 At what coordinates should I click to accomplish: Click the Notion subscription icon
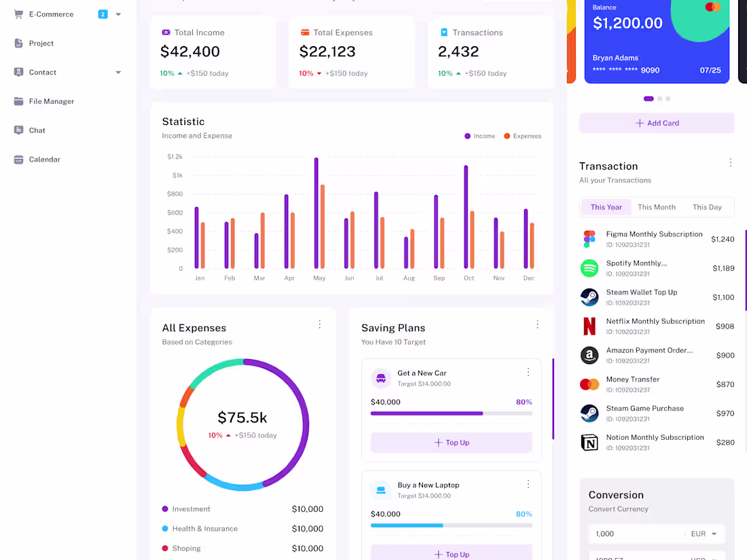point(589,442)
